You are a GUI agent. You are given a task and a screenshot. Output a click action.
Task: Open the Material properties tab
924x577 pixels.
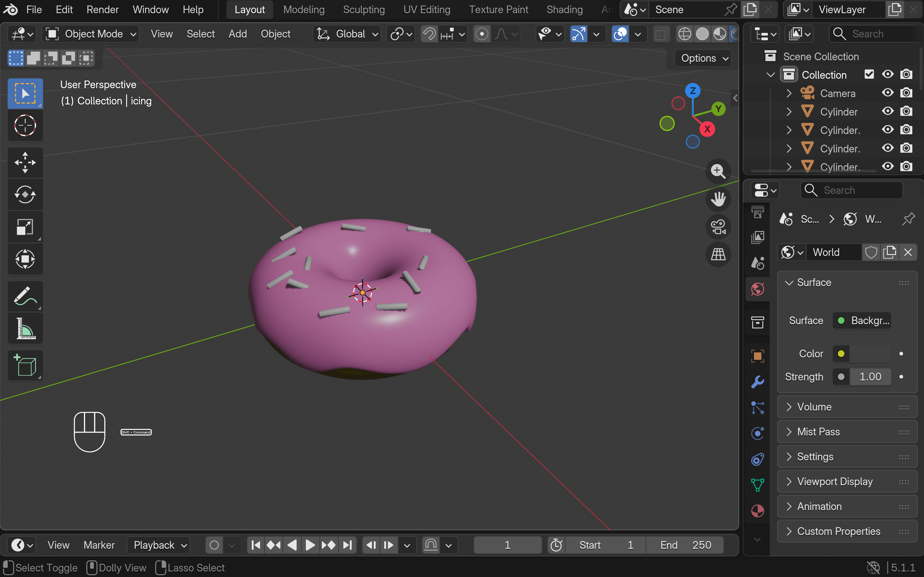point(757,511)
